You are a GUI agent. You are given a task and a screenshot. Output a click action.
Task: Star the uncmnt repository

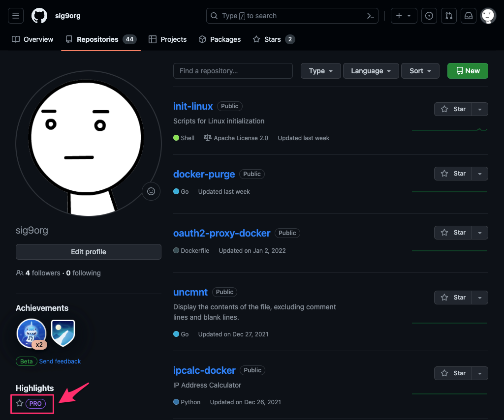(453, 298)
